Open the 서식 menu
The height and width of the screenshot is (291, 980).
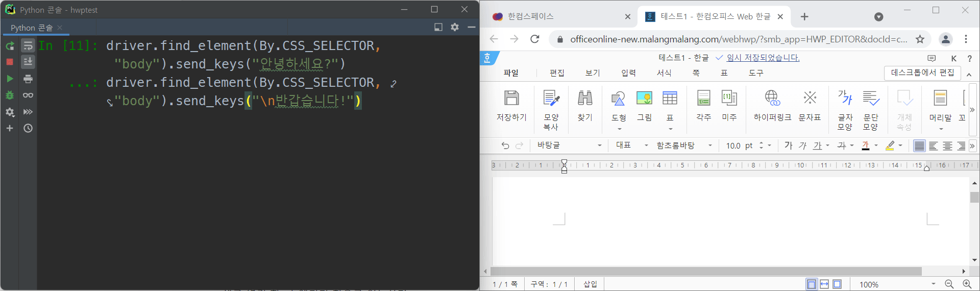pyautogui.click(x=664, y=73)
